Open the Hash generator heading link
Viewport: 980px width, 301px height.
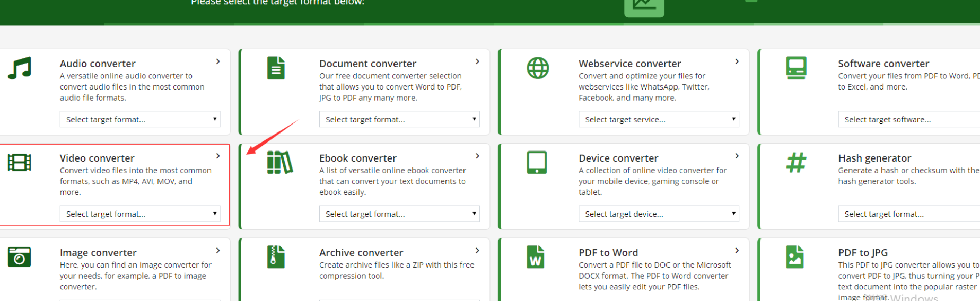coord(874,158)
